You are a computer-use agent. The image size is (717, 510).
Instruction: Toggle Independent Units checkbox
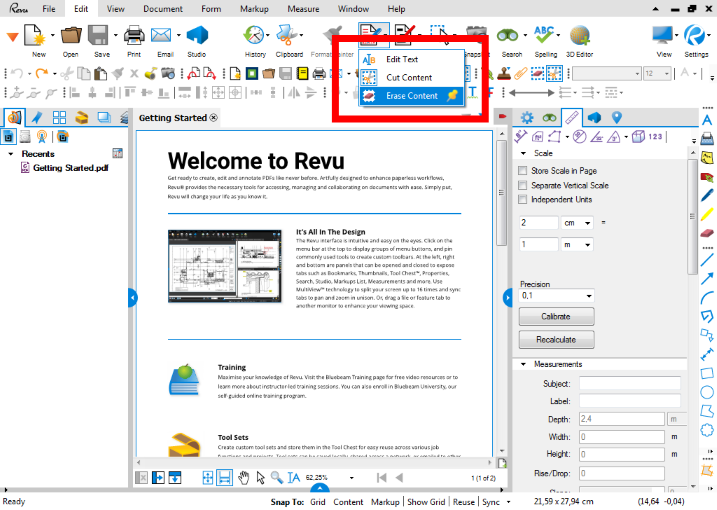tap(523, 199)
